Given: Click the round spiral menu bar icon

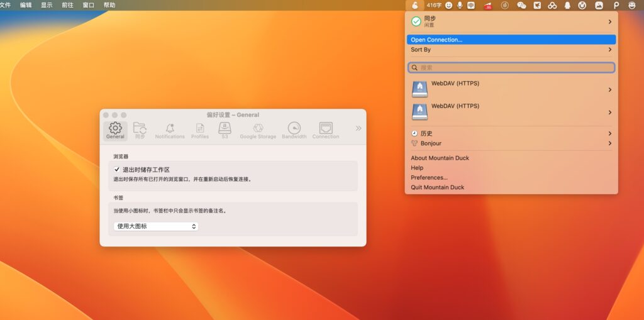Looking at the screenshot, I should point(505,5).
